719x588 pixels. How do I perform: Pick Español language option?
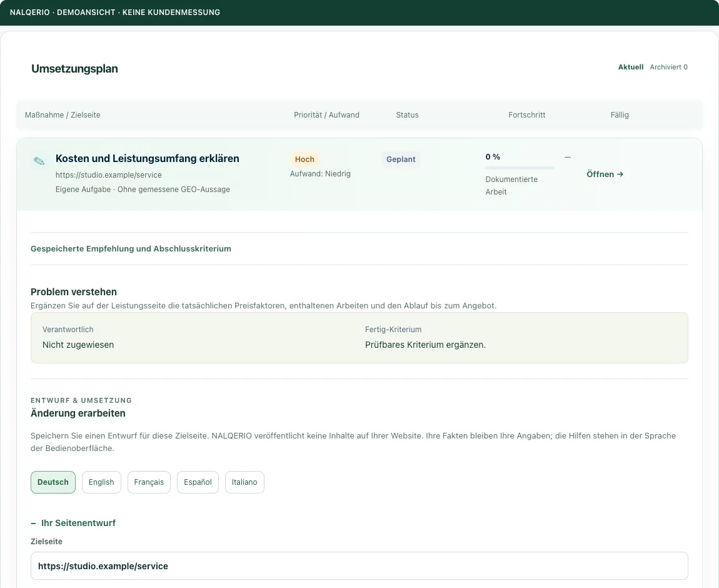(198, 482)
